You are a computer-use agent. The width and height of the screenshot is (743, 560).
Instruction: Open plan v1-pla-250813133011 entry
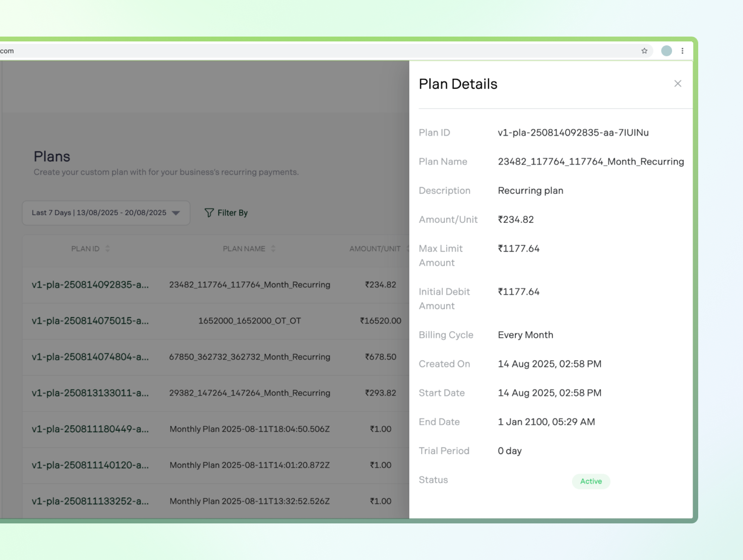click(90, 393)
